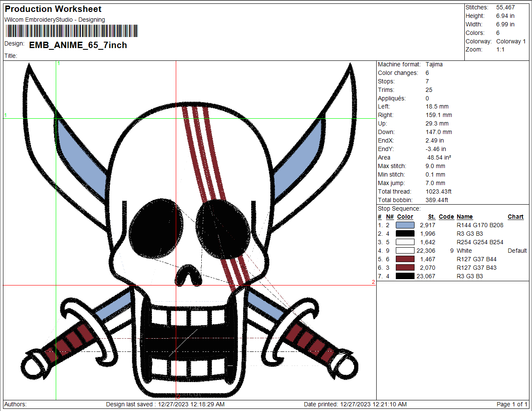
Task: Select the black swatch in stop 2
Action: tap(405, 234)
